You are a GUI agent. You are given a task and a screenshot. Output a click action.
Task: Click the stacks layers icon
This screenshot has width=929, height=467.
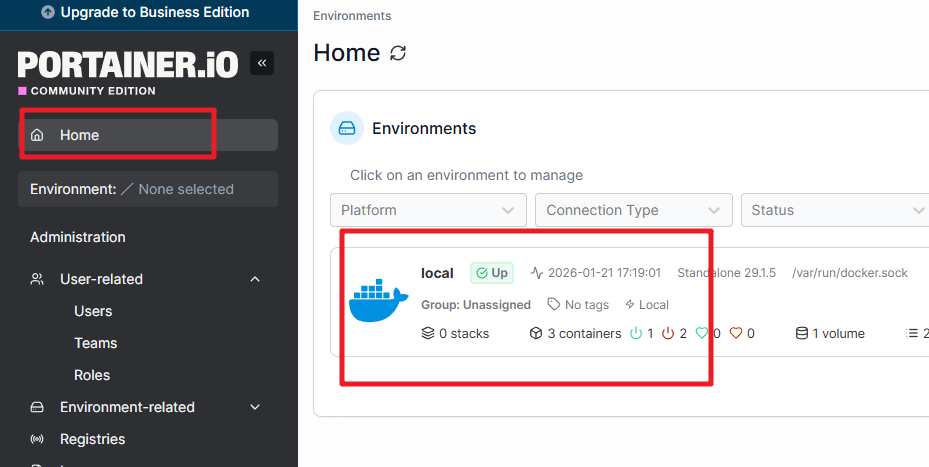click(428, 334)
